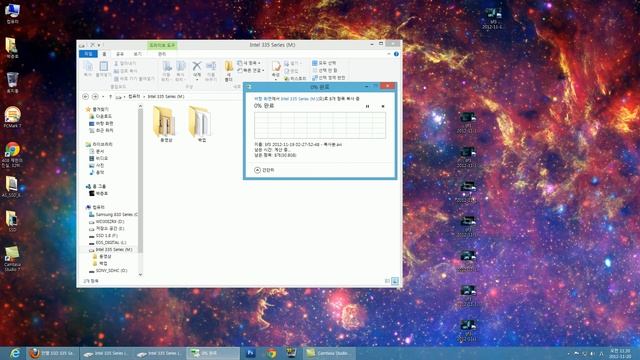Viewport: 640px width, 360px height.
Task: Click the blue Help icon
Action: click(x=396, y=54)
